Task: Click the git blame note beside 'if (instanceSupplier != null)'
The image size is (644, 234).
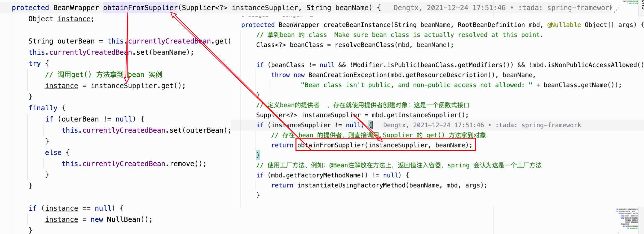Action: coord(482,125)
